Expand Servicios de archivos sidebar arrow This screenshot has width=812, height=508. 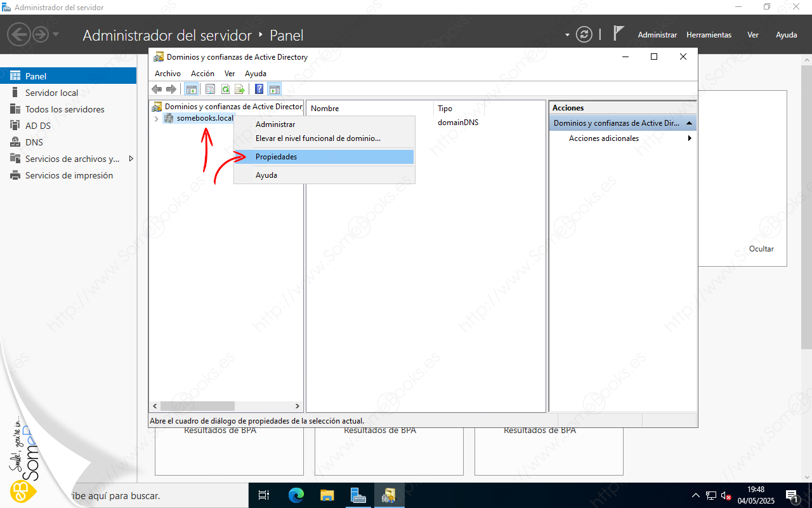(131, 159)
